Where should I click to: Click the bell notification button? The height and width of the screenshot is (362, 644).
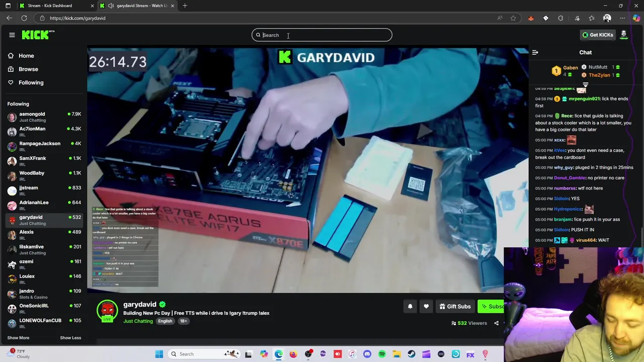point(410,306)
